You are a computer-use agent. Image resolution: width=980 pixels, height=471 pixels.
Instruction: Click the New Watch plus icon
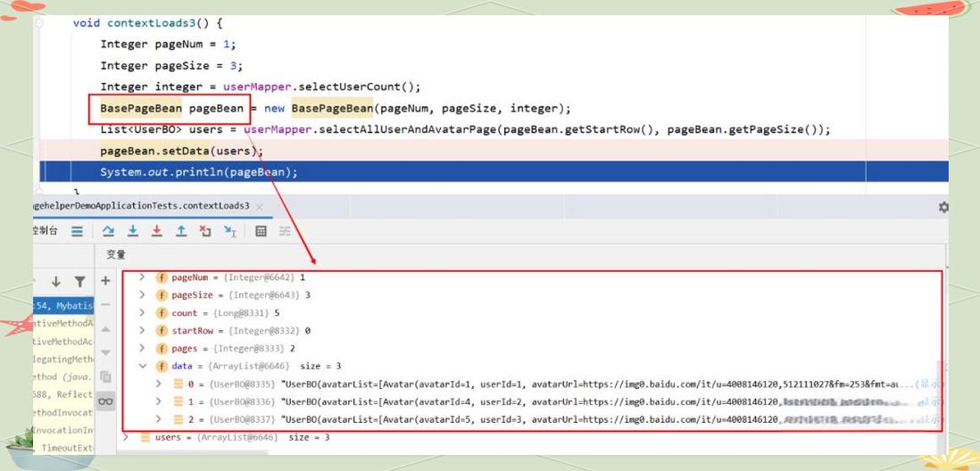(x=105, y=280)
